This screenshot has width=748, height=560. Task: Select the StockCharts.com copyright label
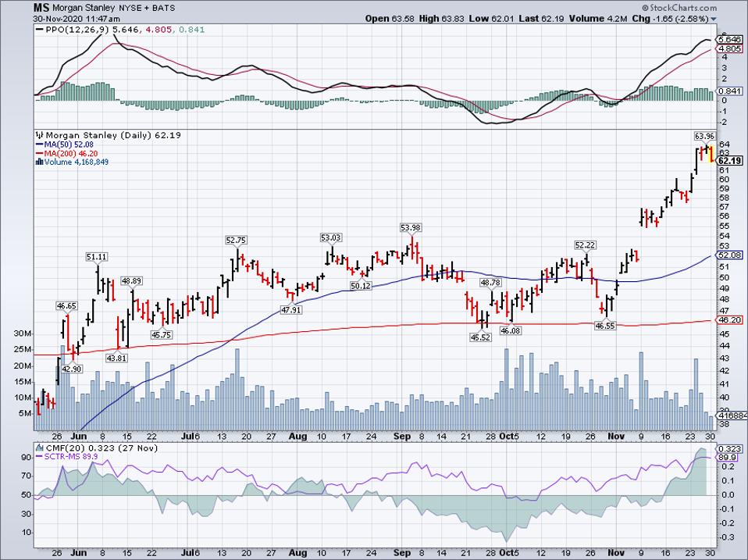(679, 8)
